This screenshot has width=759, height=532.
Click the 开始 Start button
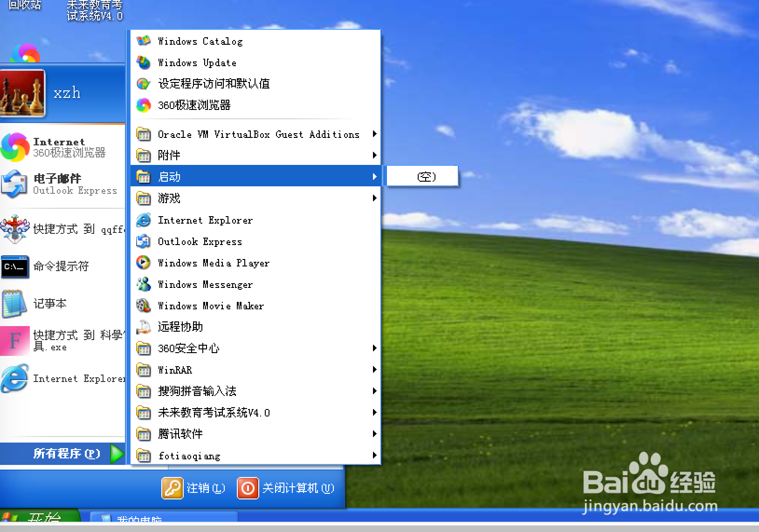[40, 515]
